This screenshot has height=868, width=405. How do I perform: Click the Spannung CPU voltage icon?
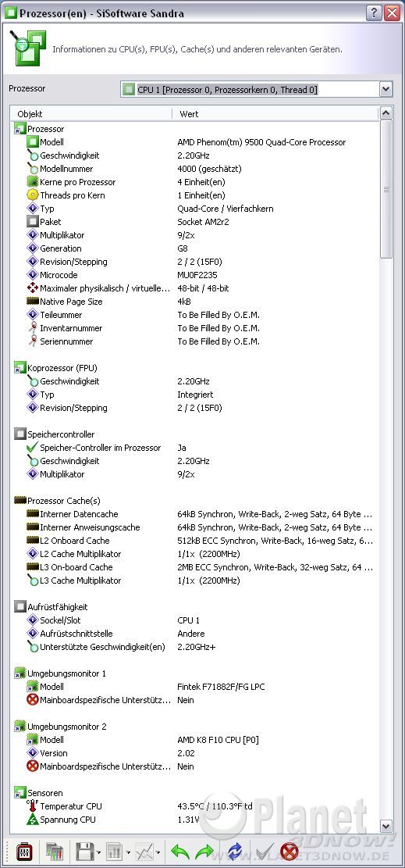click(x=32, y=820)
